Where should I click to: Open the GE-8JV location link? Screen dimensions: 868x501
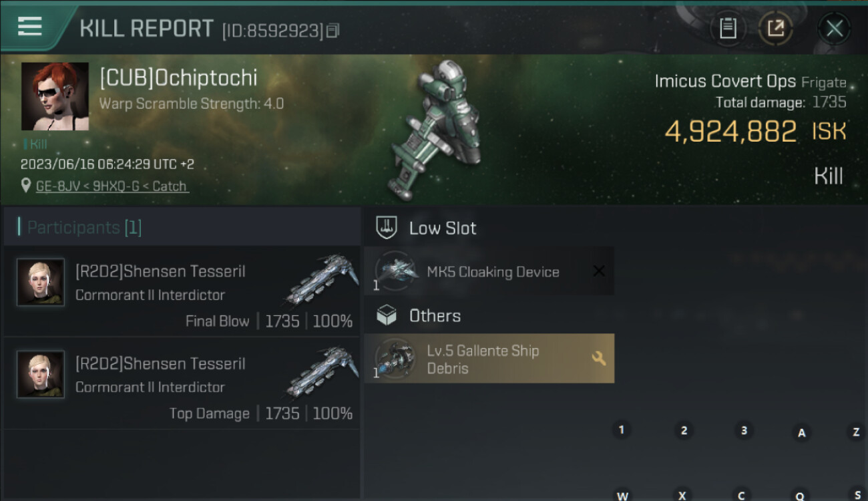pos(112,186)
